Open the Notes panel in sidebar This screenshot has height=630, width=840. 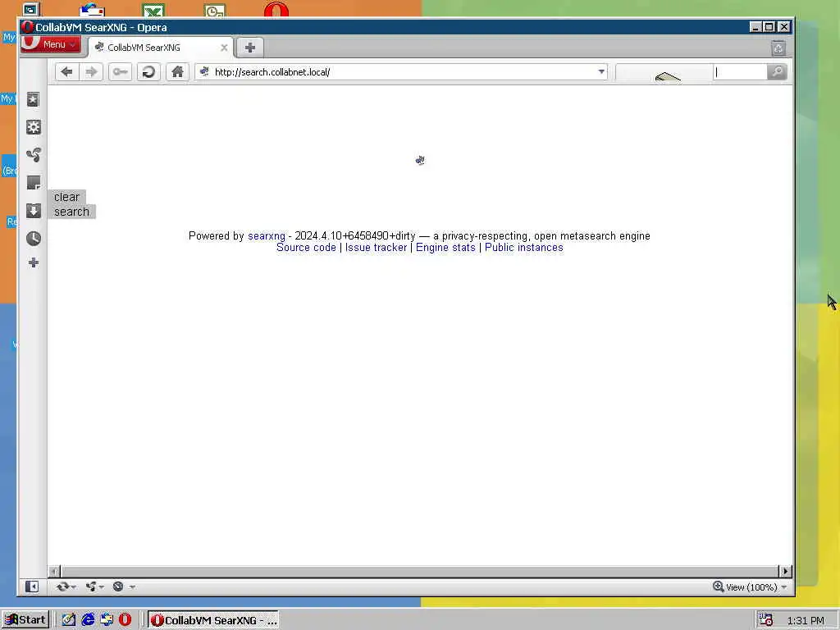33,183
